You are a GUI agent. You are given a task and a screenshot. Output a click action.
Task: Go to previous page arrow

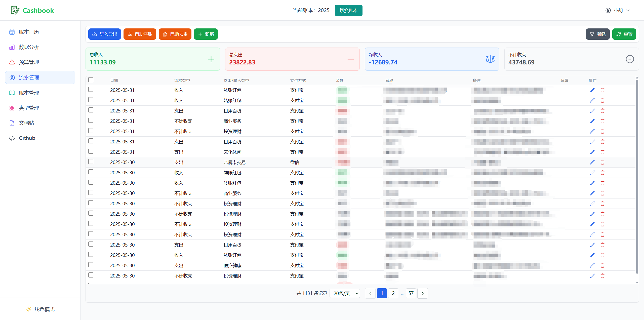[370, 293]
